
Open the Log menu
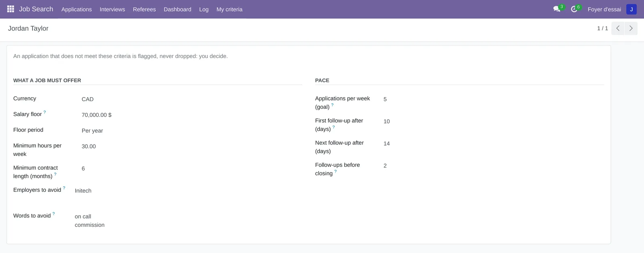[x=204, y=9]
